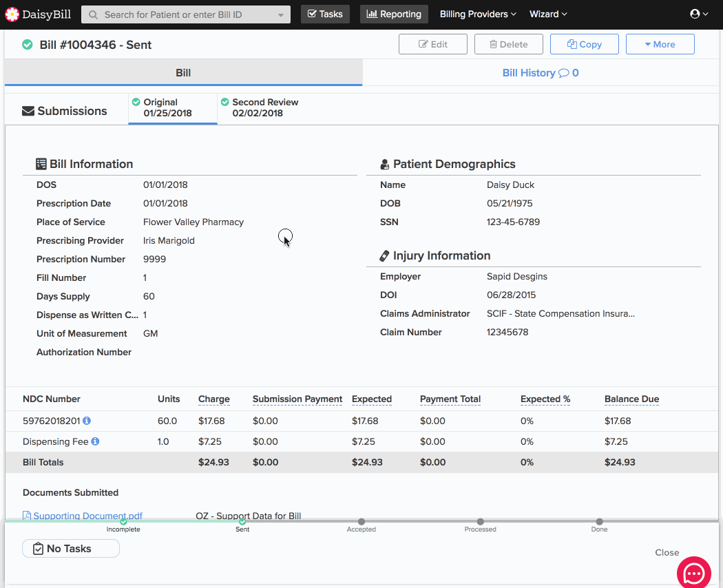Viewport: 723px width, 588px height.
Task: Click the info icon beside NDC 59762018201
Action: [x=87, y=421]
